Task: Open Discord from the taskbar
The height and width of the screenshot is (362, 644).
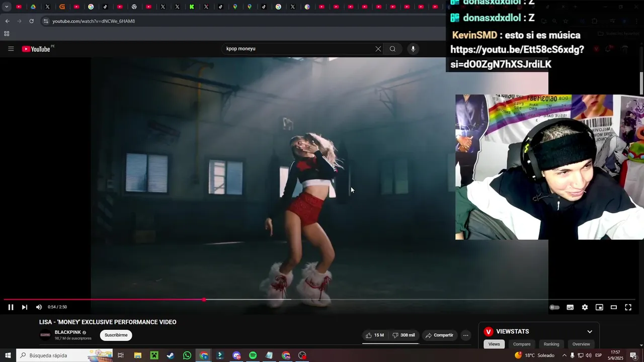Action: [236, 355]
